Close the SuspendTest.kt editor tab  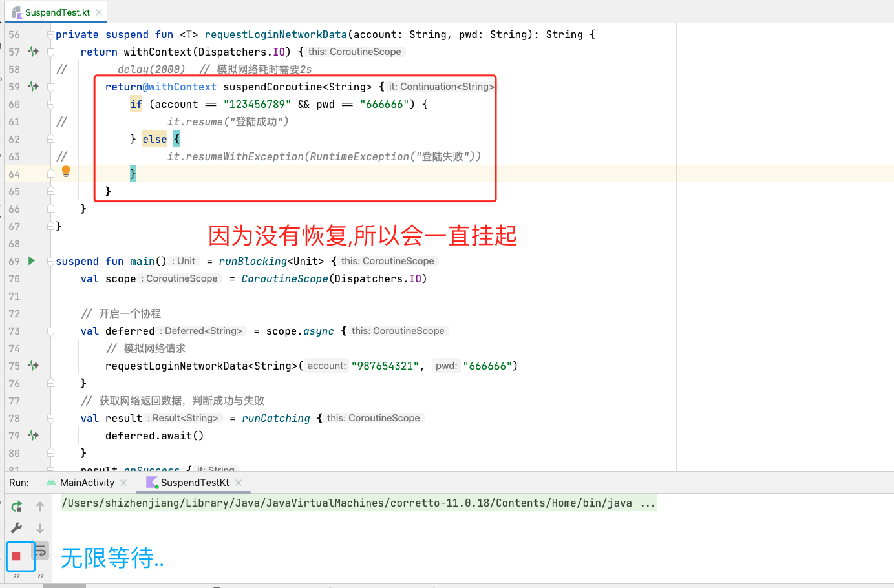pos(99,12)
